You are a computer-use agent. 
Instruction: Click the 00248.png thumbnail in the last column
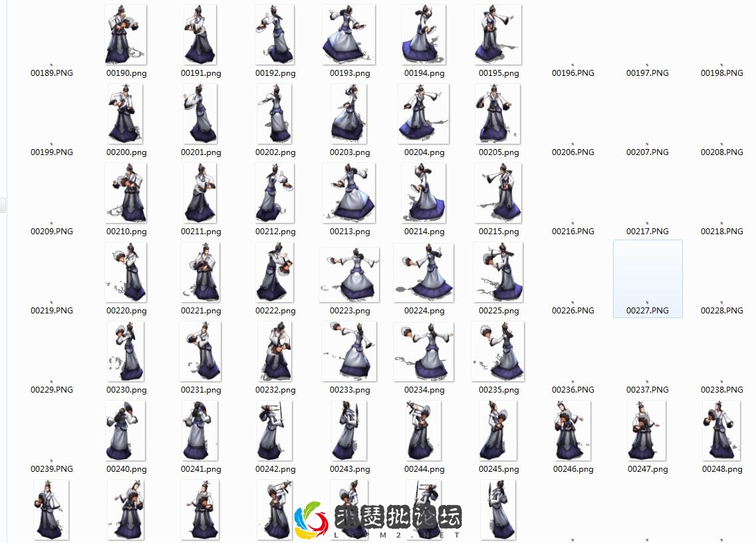click(721, 430)
